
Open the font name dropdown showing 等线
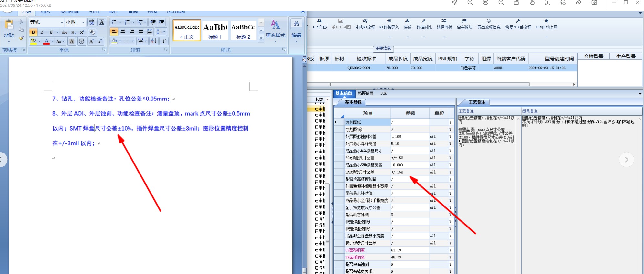click(62, 22)
